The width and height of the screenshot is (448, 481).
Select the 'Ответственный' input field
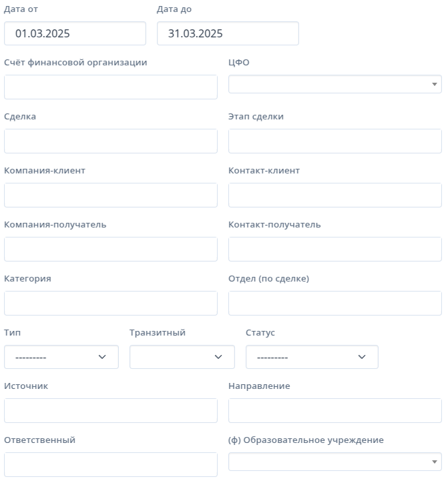[x=111, y=464]
